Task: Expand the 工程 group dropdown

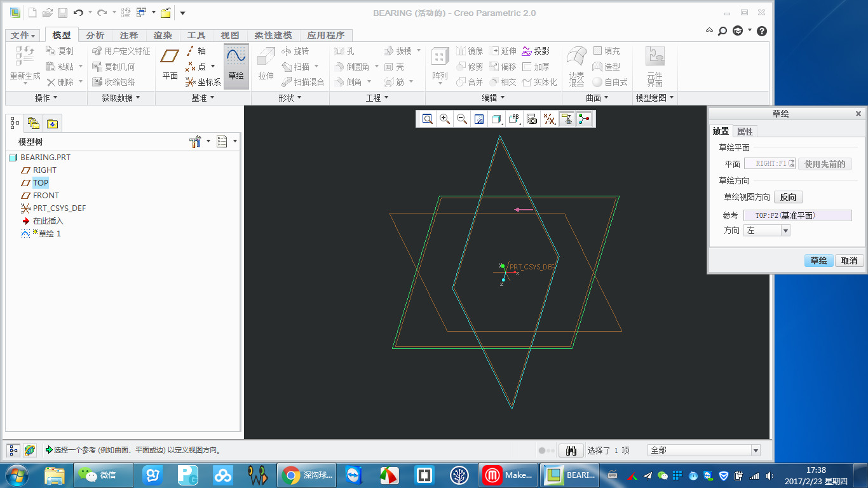Action: point(377,98)
